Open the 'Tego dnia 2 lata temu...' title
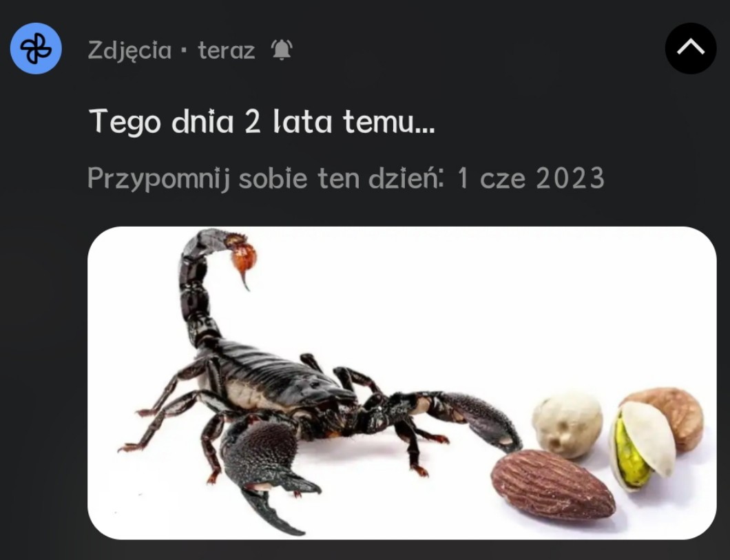The image size is (730, 560). coord(262,122)
